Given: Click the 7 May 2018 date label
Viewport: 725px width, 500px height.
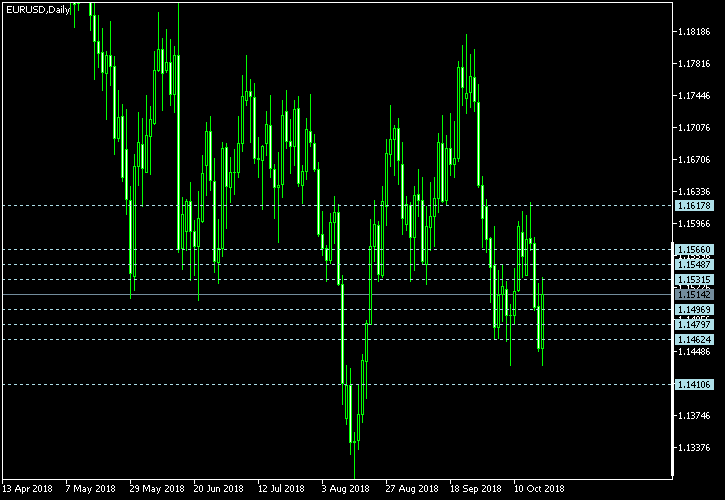Looking at the screenshot, I should coord(91,489).
